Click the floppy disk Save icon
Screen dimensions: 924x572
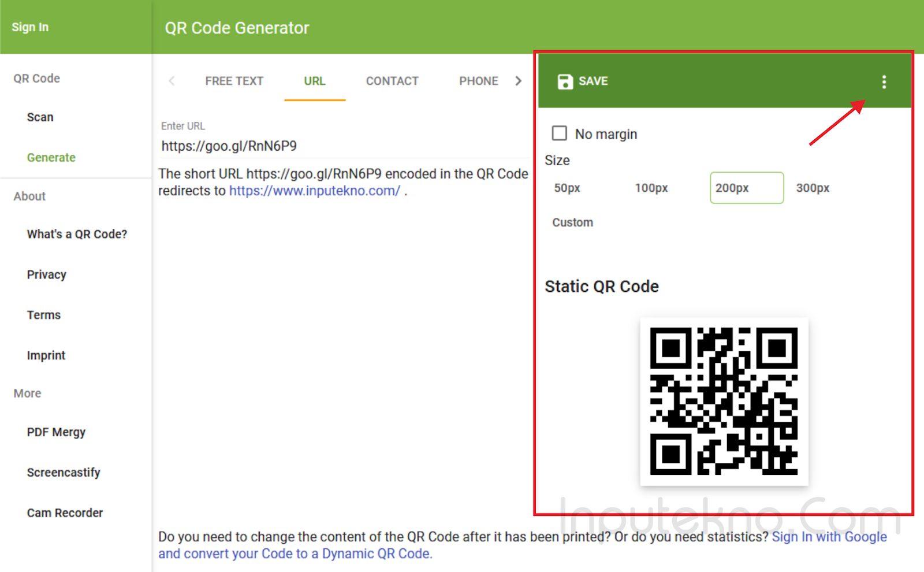(x=565, y=81)
